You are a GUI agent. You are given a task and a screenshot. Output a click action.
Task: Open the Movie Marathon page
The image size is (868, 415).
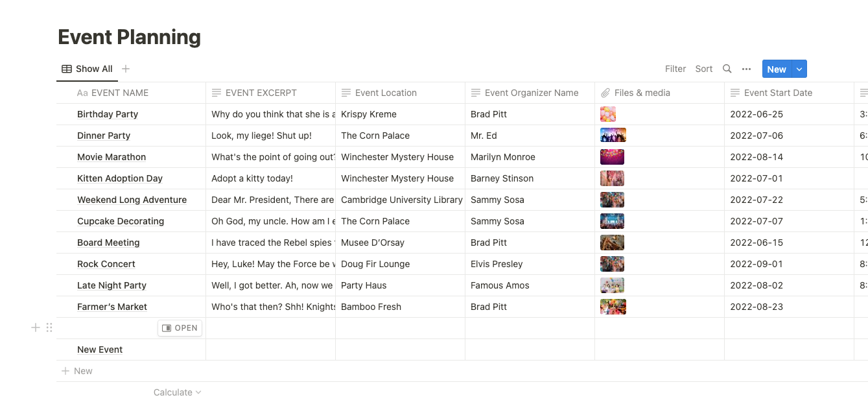pos(111,157)
